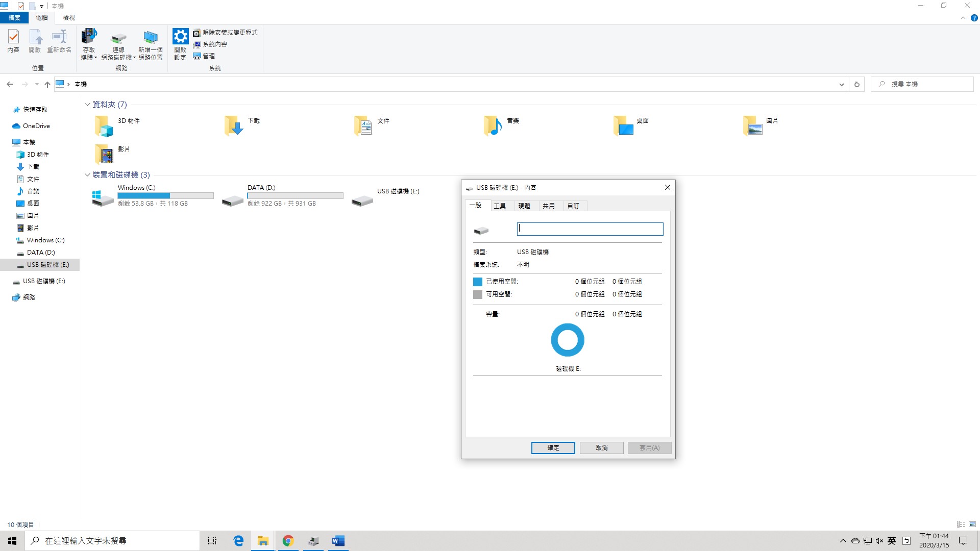Switch to the 工具 tab in dialog

(500, 206)
